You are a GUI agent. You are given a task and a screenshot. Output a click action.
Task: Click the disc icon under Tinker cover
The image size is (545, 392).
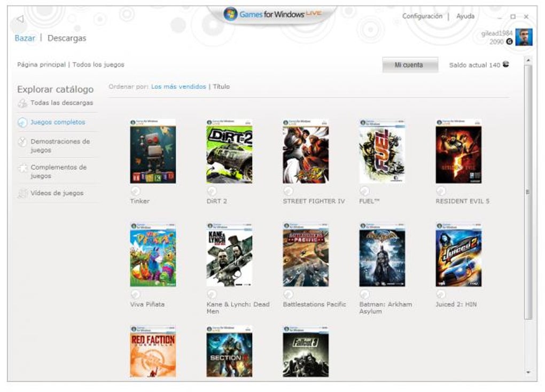click(x=135, y=191)
